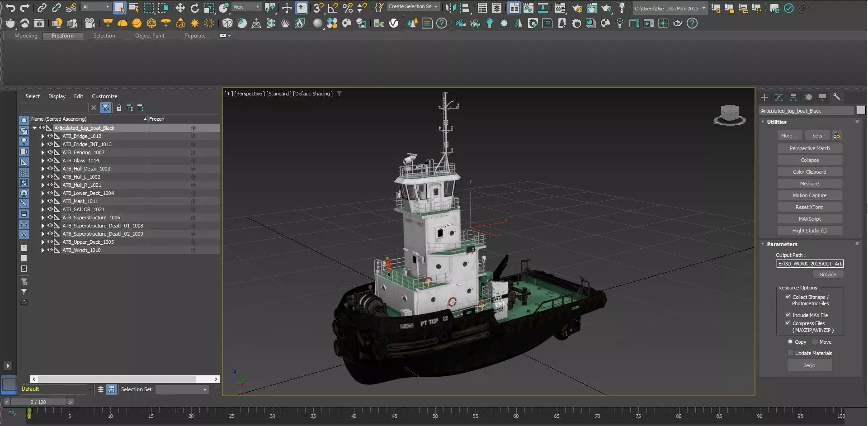Click the Color Clipboard button

click(810, 172)
